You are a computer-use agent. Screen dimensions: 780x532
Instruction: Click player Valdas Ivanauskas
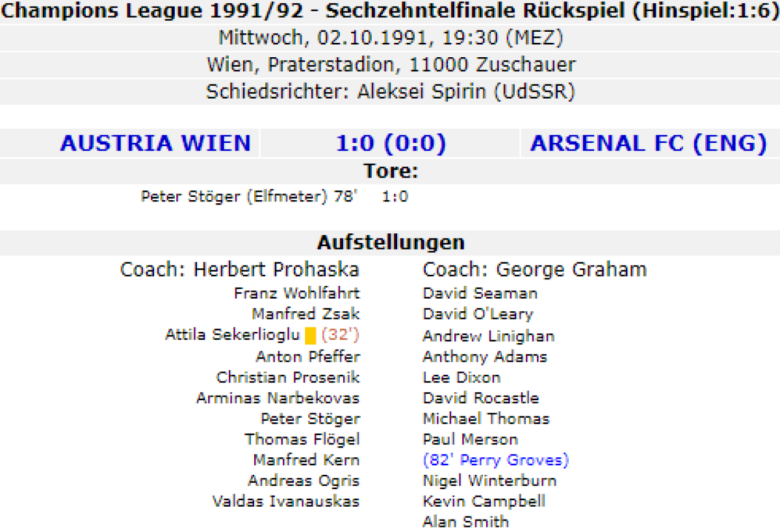tap(286, 501)
